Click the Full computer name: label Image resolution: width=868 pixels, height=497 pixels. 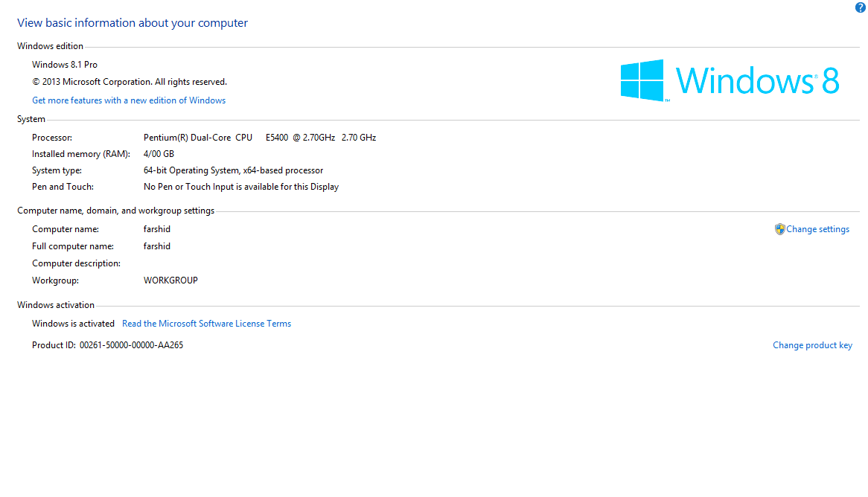[73, 246]
